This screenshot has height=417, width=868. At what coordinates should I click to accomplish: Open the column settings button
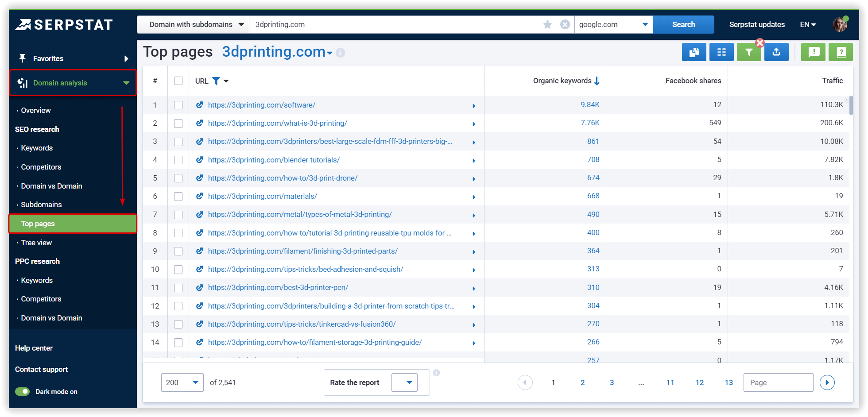click(721, 52)
